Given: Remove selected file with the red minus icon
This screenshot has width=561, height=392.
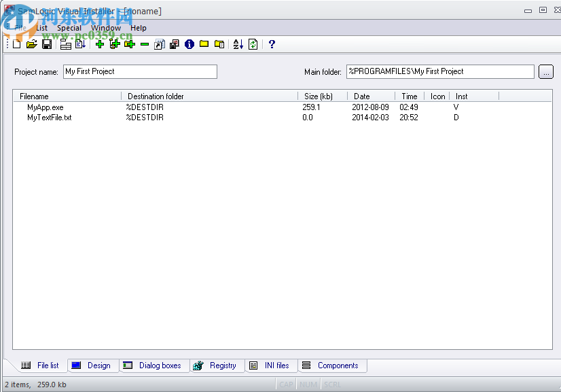Looking at the screenshot, I should pyautogui.click(x=144, y=44).
